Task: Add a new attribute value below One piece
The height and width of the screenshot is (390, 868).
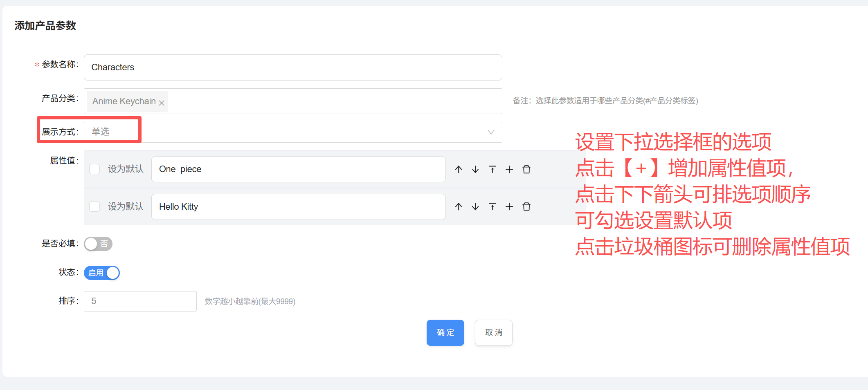Action: (x=509, y=169)
